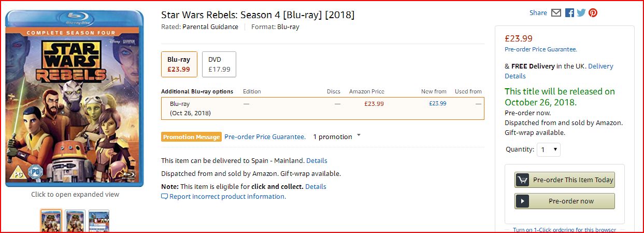Select the third product thumbnail
Screen dimensions: 644x233
click(x=99, y=222)
